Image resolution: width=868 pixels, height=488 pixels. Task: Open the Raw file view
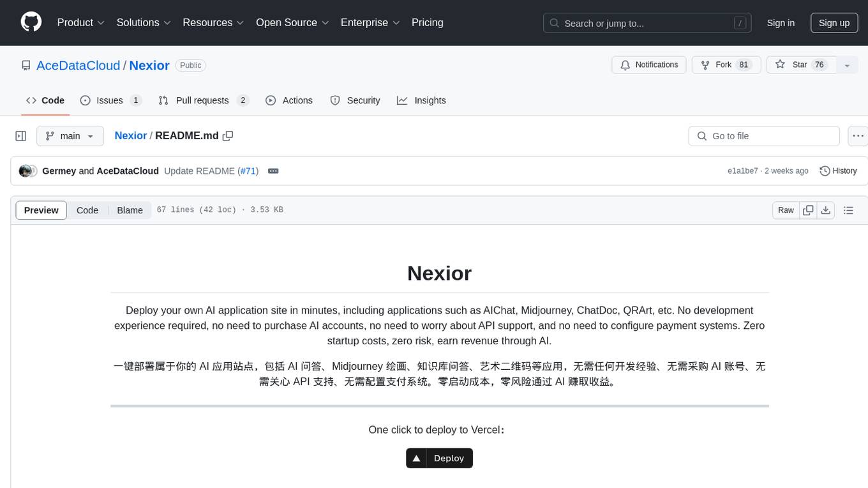coord(786,210)
